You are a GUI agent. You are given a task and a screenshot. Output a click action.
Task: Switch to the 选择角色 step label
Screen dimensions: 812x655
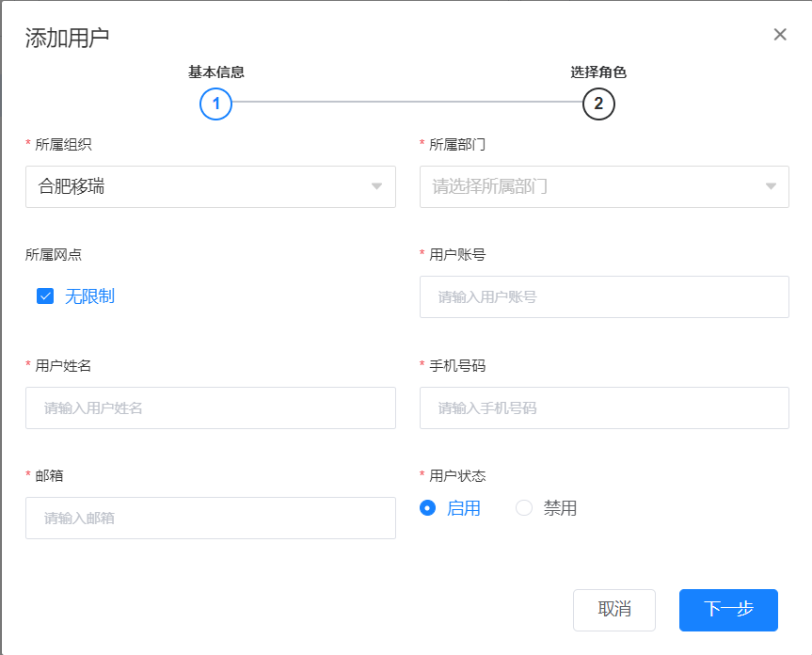click(598, 72)
